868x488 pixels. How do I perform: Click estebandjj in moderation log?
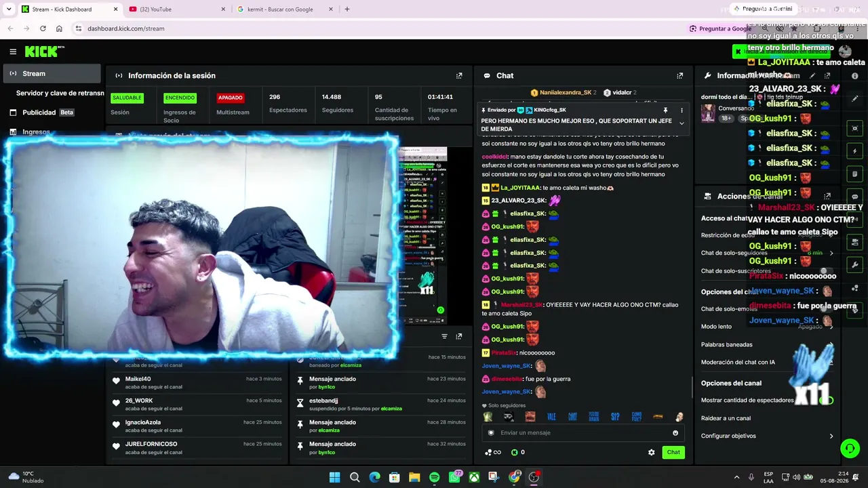point(323,401)
